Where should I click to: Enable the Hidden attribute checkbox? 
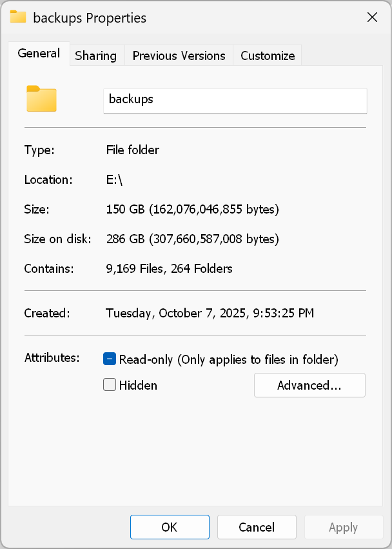click(110, 385)
